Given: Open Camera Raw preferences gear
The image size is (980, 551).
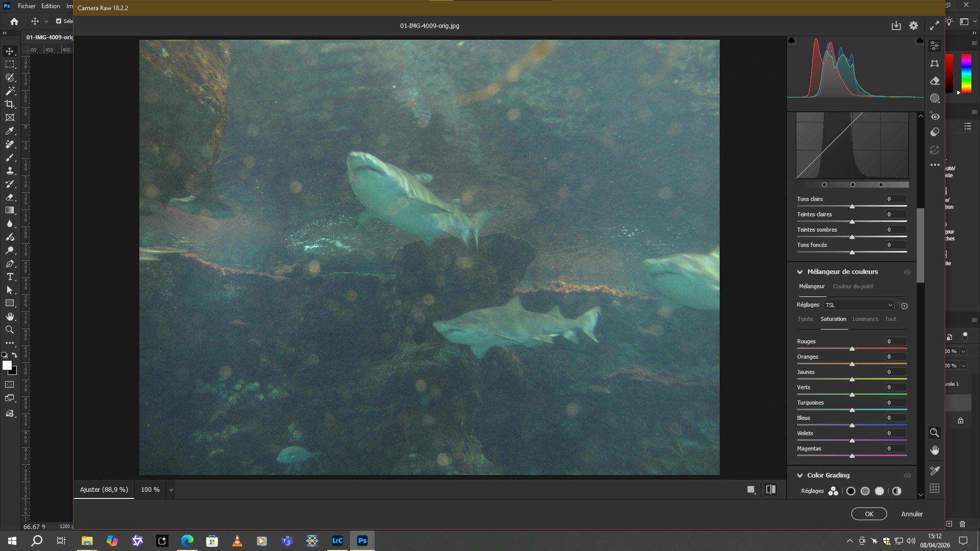Looking at the screenshot, I should (914, 26).
